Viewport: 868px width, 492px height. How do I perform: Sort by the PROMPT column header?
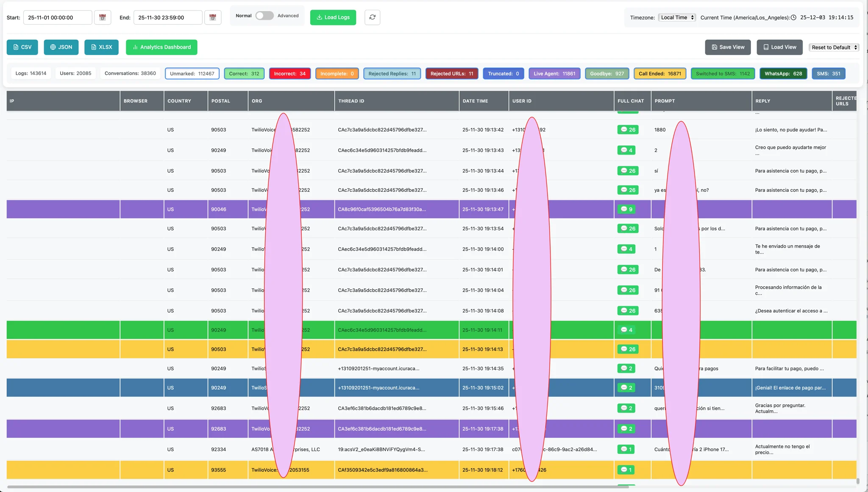point(701,101)
